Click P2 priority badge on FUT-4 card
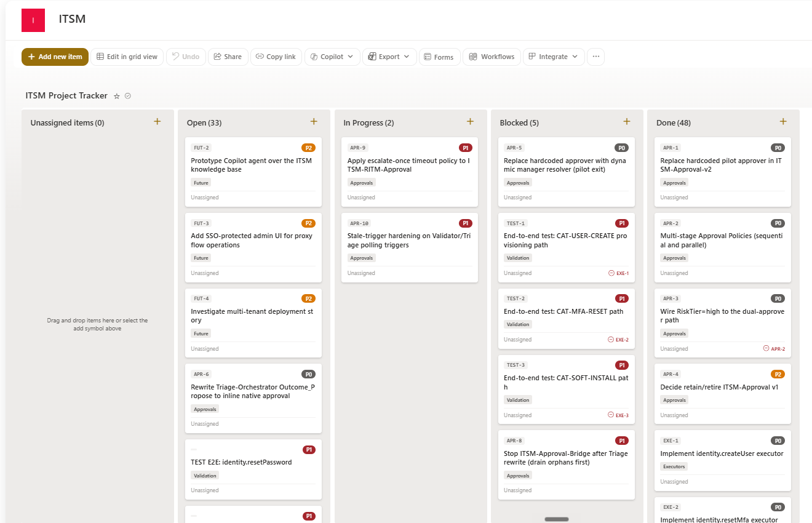Image resolution: width=812 pixels, height=523 pixels. (x=308, y=298)
